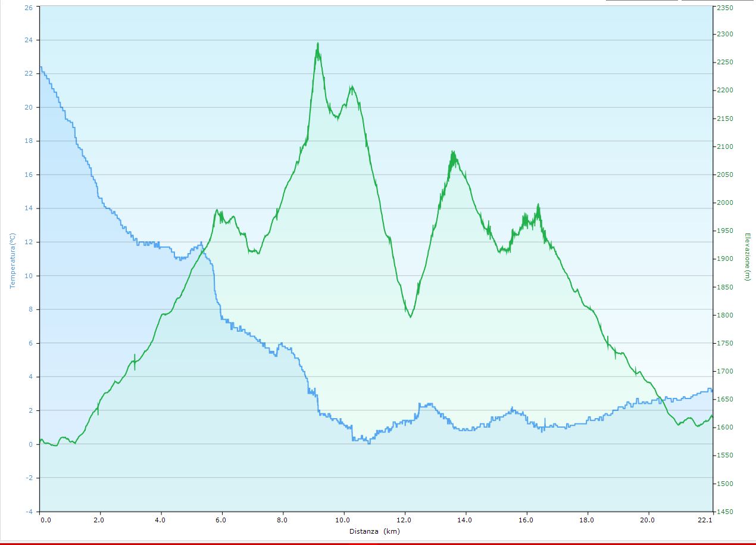756x545 pixels.
Task: Click the highest green elevation peak
Action: point(318,43)
